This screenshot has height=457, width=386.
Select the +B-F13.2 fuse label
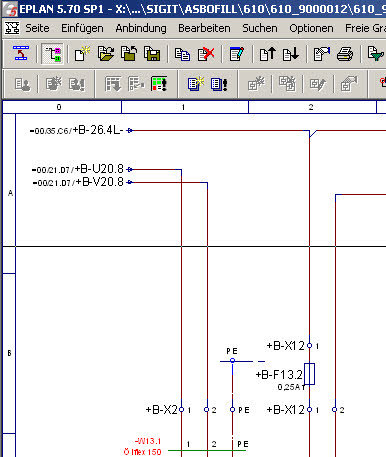279,375
